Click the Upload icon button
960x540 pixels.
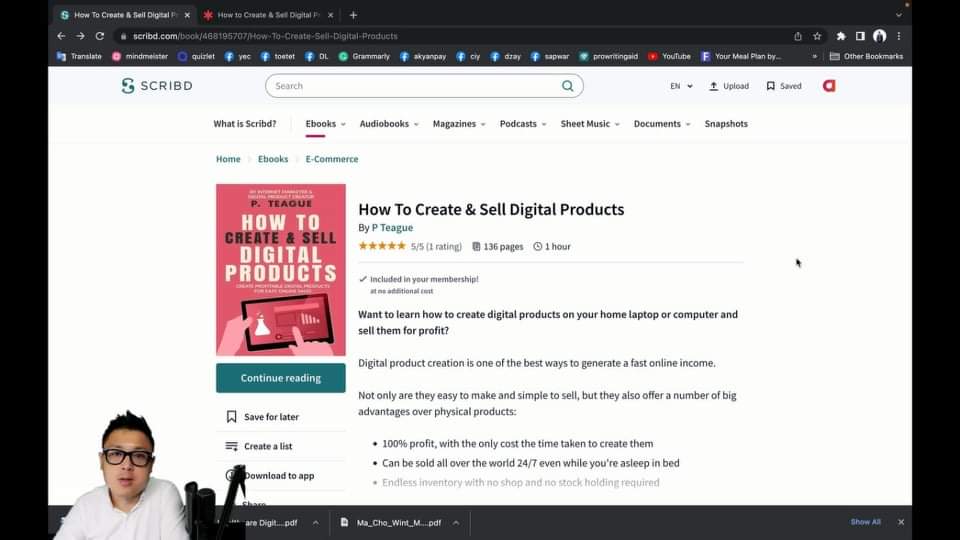point(729,86)
